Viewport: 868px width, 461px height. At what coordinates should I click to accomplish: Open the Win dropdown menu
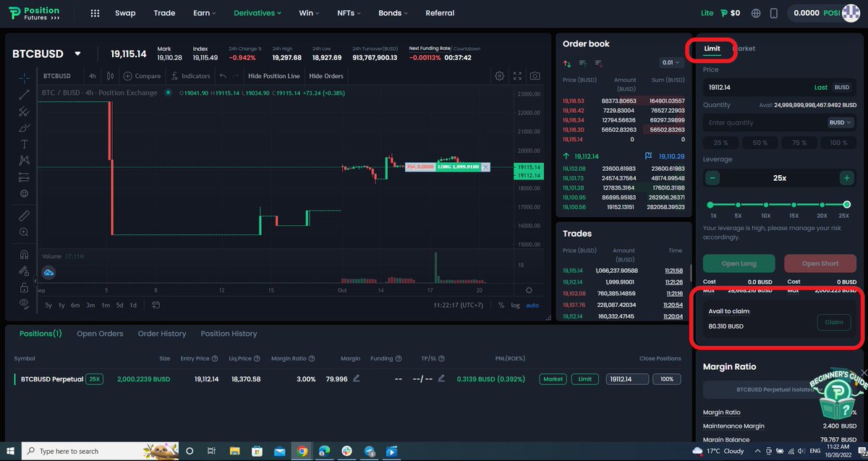(x=309, y=13)
